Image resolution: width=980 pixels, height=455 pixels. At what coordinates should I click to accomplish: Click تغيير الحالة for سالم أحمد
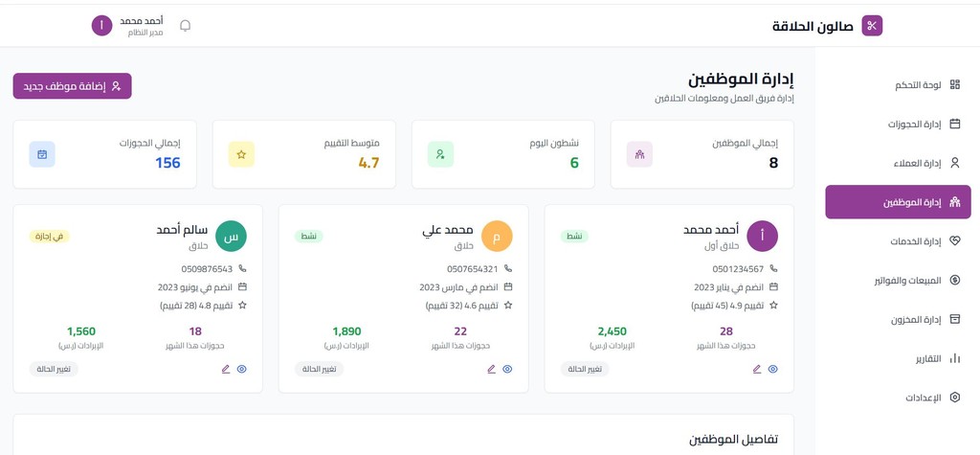54,369
